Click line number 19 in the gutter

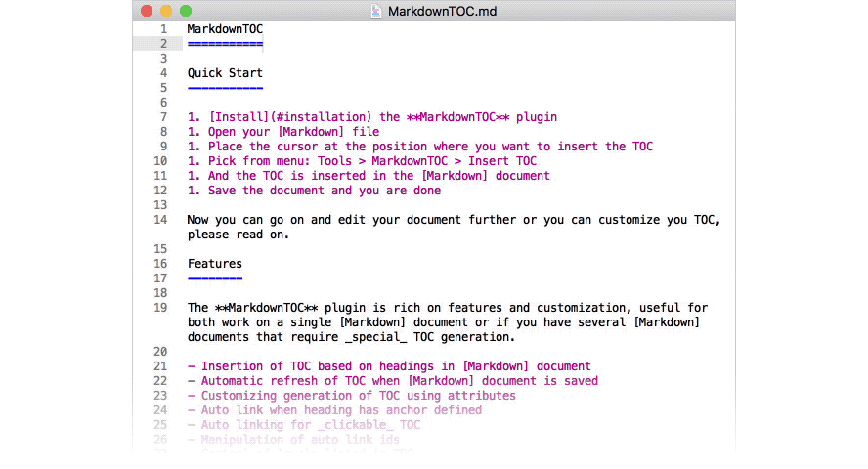point(160,308)
